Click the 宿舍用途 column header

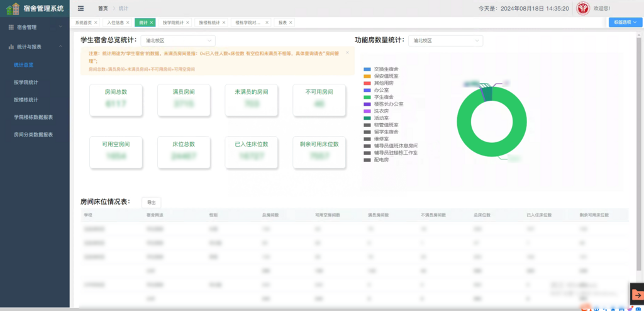[155, 215]
